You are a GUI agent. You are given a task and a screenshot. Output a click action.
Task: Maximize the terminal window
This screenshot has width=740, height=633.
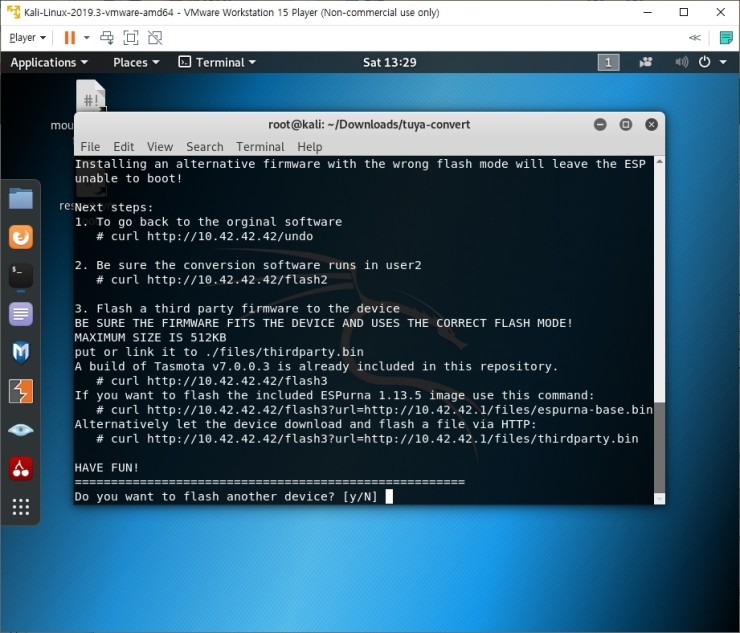pyautogui.click(x=626, y=125)
